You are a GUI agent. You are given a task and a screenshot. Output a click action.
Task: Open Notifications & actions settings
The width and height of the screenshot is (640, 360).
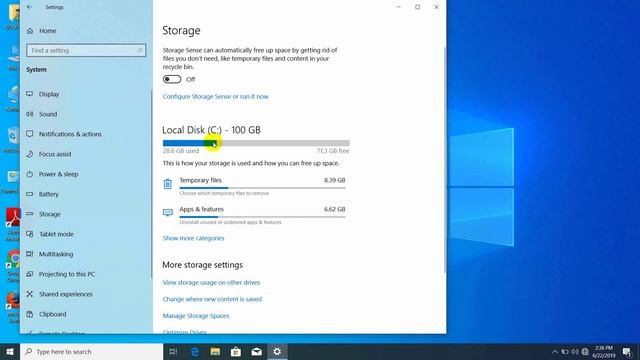(x=70, y=134)
